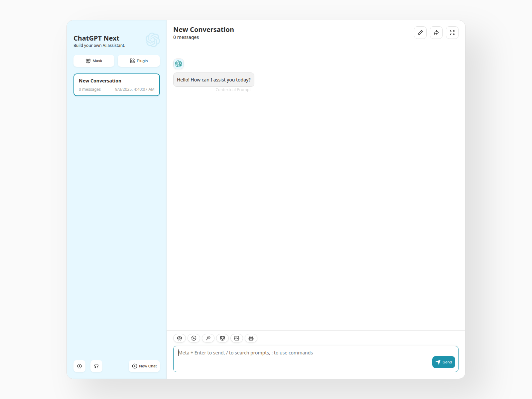Click the auto theme icon with letter A

(194, 338)
